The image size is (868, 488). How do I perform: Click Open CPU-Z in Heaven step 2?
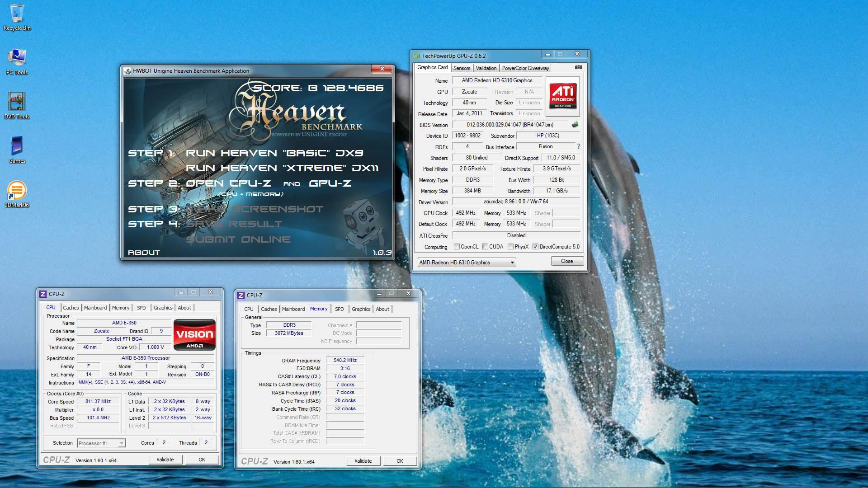[x=228, y=183]
